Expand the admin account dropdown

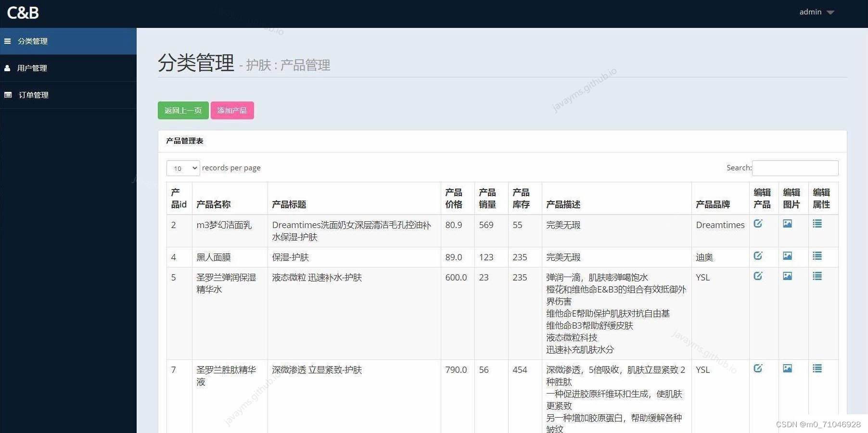point(817,12)
